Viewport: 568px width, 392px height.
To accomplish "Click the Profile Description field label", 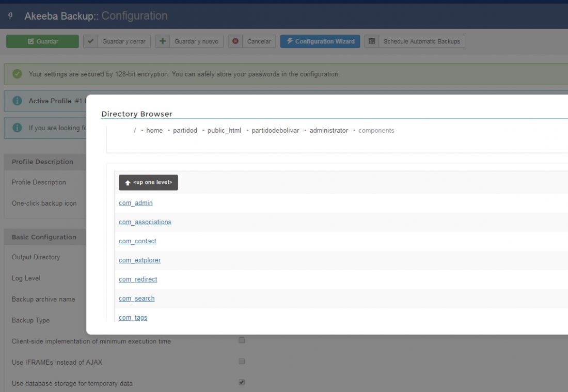I will (39, 182).
